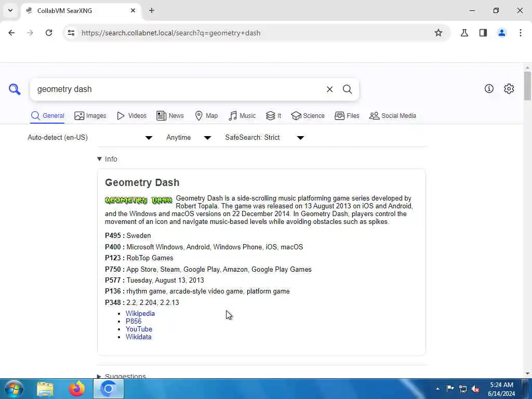Screen dimensions: 532x399
Task: Open Chrome three-dot menu
Action: click(x=521, y=33)
